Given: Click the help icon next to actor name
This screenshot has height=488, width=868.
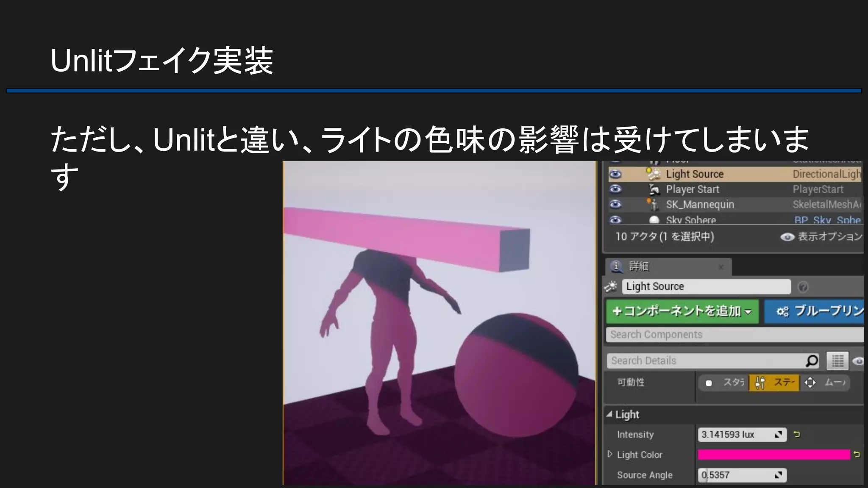Looking at the screenshot, I should click(803, 287).
